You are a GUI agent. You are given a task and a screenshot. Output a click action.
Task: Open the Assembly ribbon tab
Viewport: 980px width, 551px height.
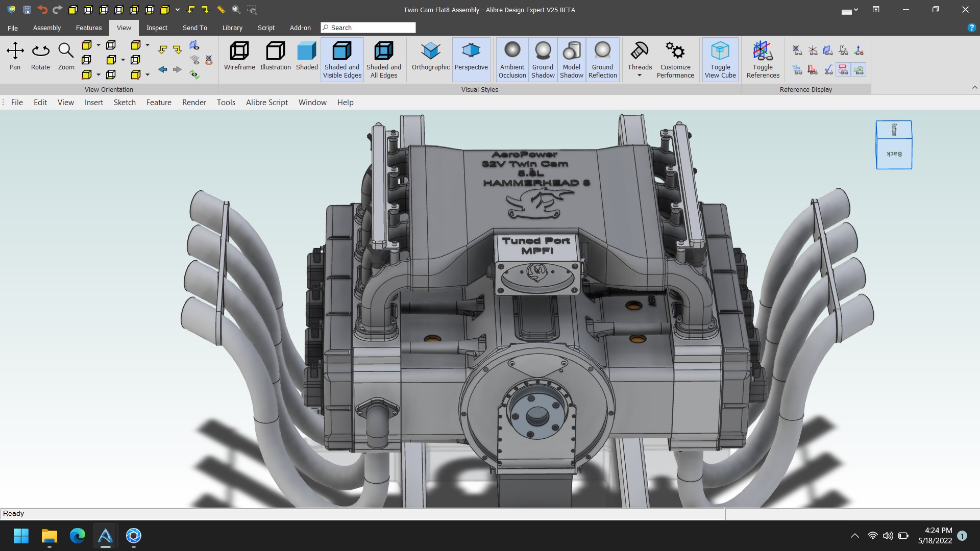point(47,28)
